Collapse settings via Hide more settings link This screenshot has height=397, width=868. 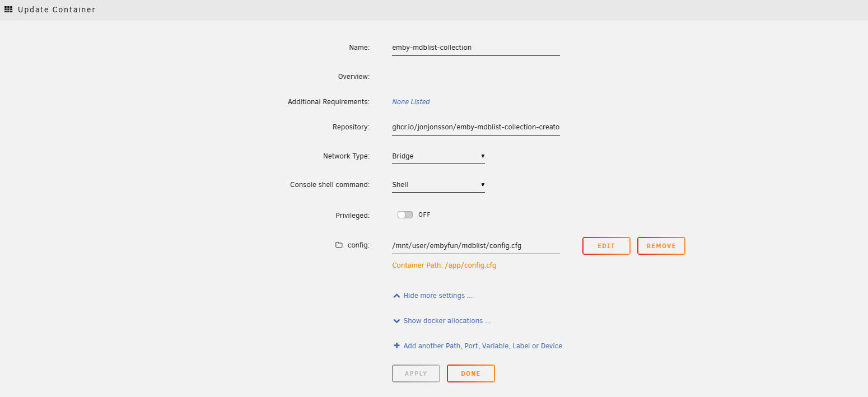pyautogui.click(x=437, y=296)
